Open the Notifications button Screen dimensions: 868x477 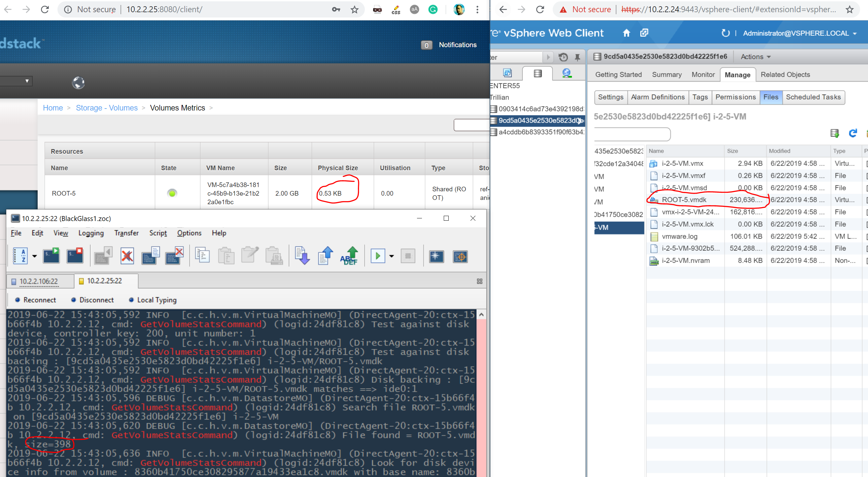[457, 45]
